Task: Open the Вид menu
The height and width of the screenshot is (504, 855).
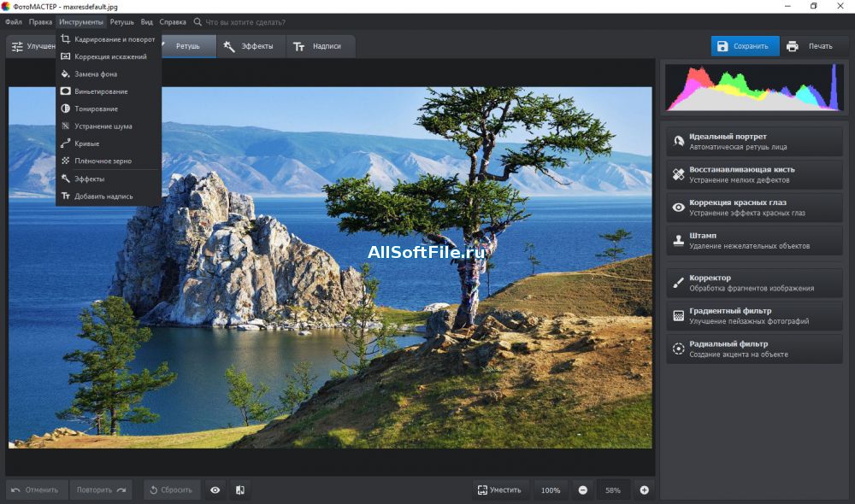Action: (147, 22)
